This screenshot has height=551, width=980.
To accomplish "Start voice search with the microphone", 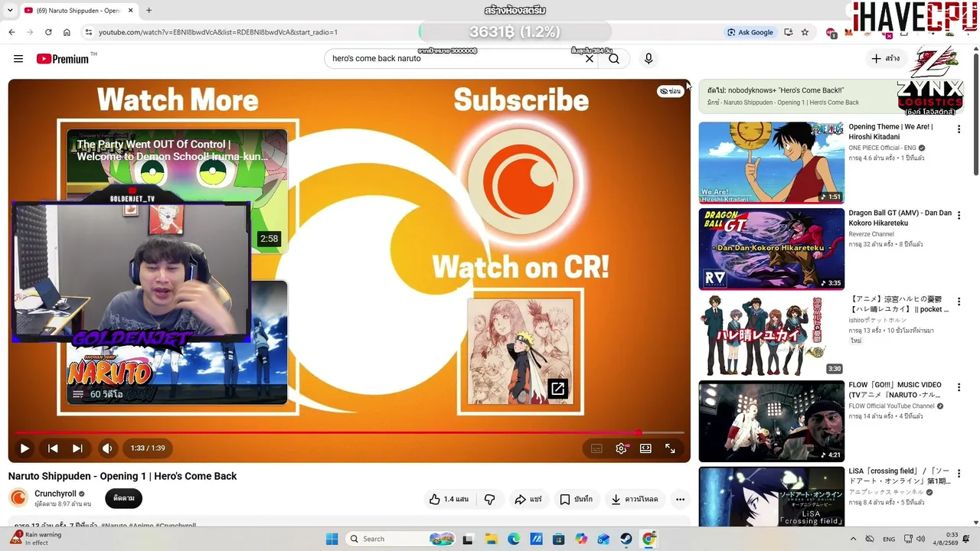I will [x=648, y=59].
